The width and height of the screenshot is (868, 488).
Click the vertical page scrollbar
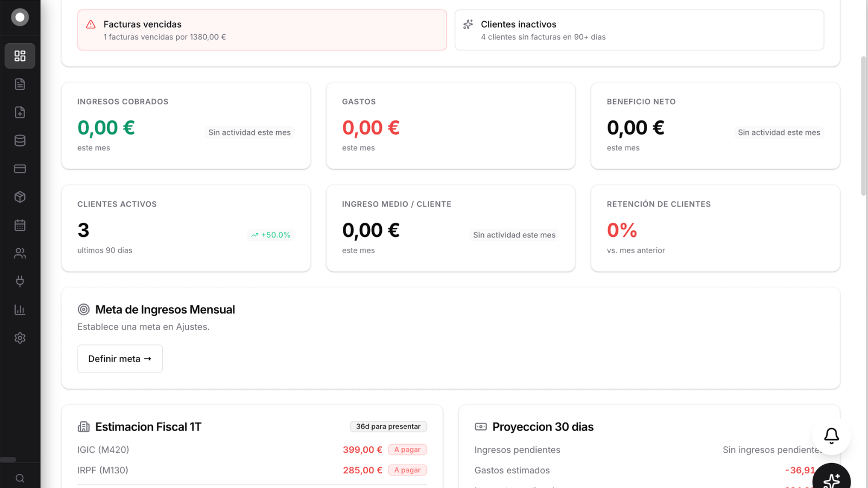[x=864, y=125]
